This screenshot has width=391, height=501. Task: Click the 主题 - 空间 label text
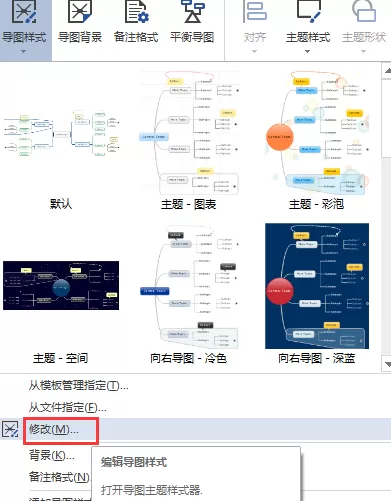61,358
